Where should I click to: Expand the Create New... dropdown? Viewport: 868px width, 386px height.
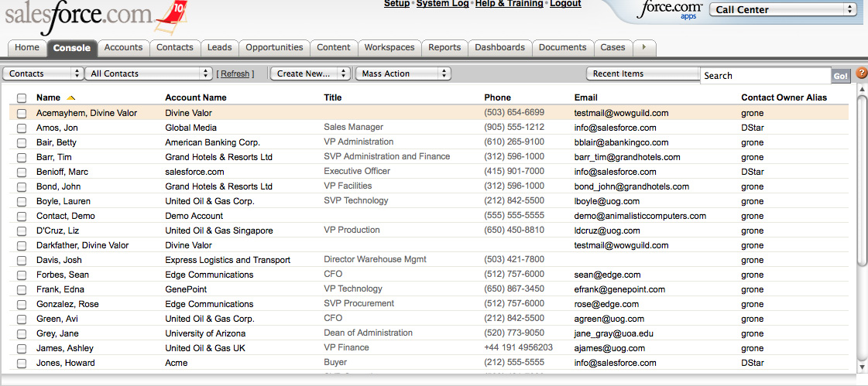[x=310, y=73]
